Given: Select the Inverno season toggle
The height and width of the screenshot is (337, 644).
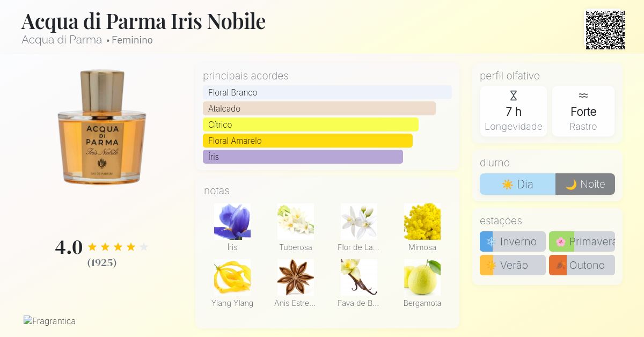Looking at the screenshot, I should [x=513, y=241].
